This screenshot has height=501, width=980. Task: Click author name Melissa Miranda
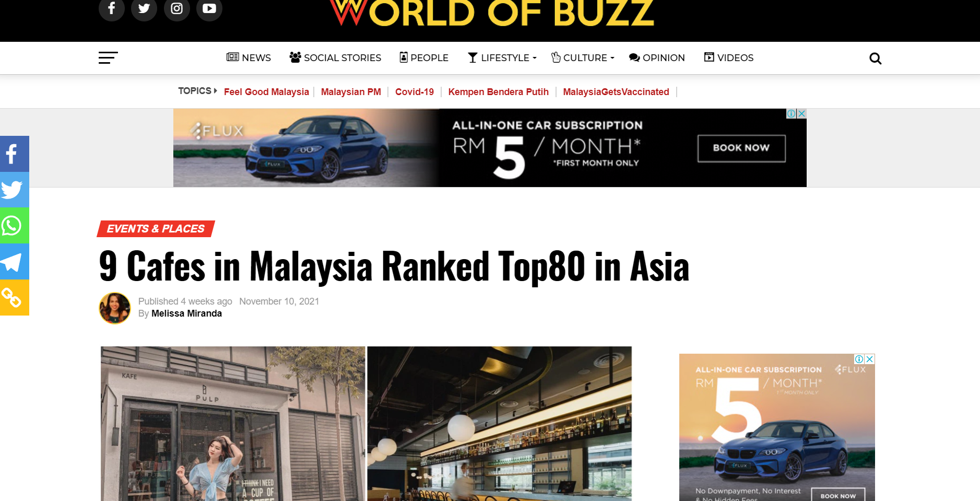tap(186, 313)
